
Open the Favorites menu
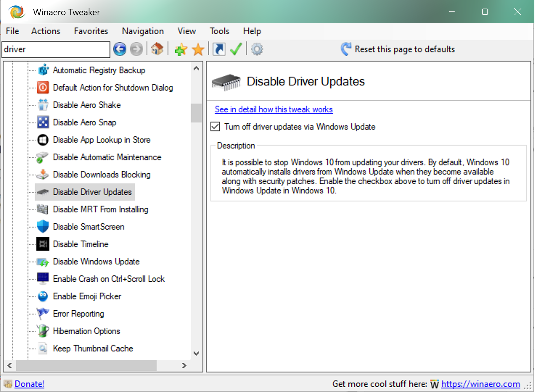[x=91, y=31]
